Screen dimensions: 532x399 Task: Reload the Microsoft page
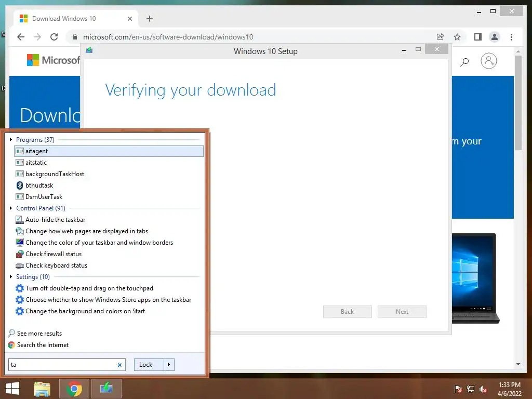coord(54,37)
